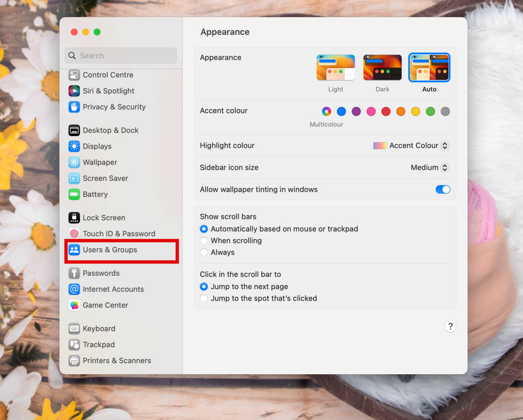
Task: Click the Siri & Spotlight icon
Action: tap(74, 91)
